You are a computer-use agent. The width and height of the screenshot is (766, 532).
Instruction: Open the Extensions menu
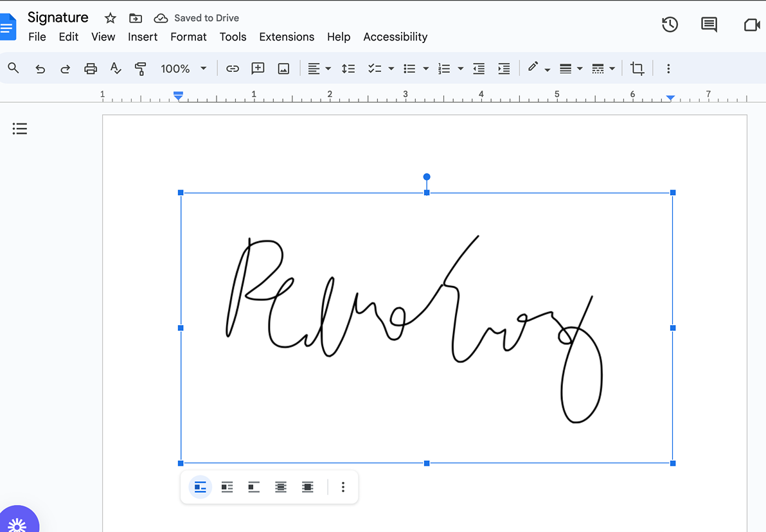287,37
